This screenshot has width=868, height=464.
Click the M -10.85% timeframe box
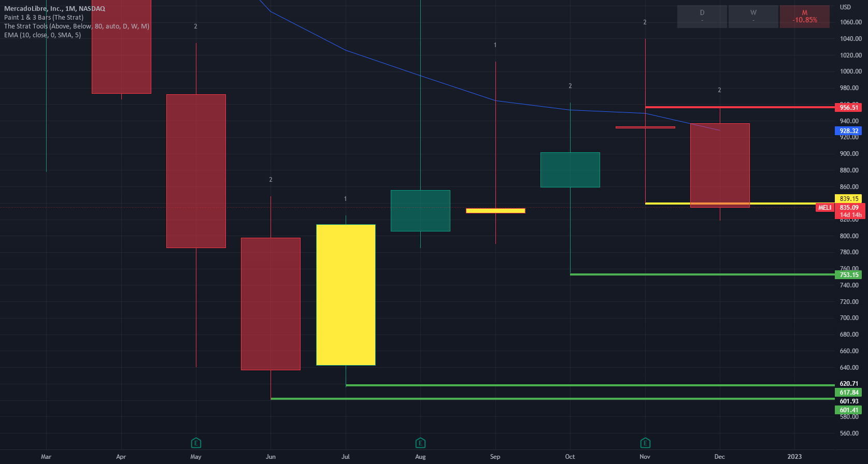point(804,17)
